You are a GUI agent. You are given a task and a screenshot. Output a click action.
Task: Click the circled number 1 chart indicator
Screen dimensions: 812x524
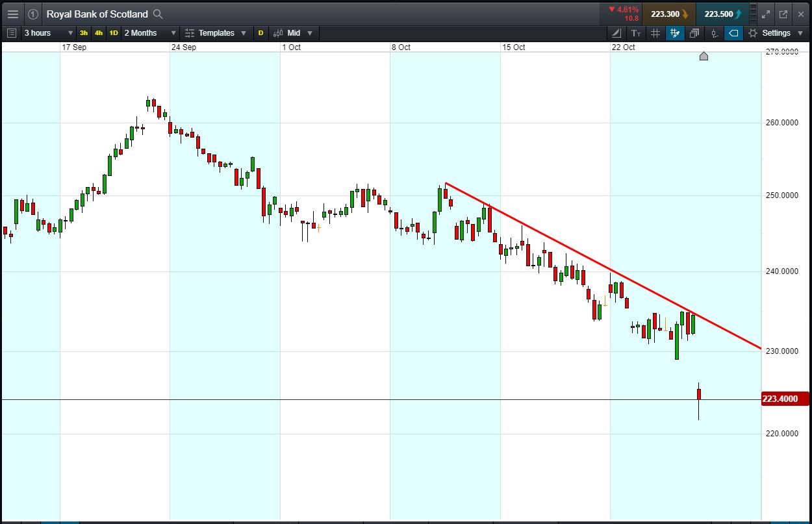coord(32,14)
